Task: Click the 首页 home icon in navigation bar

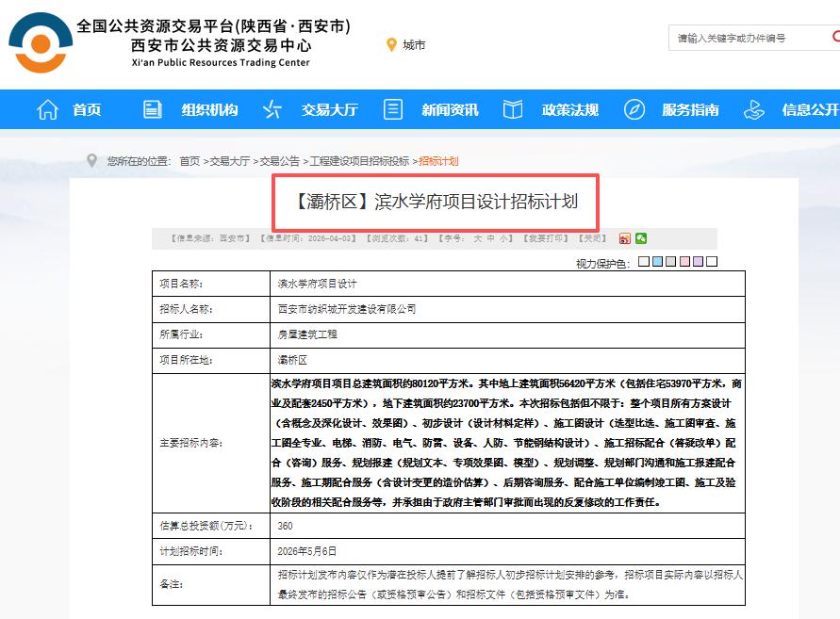Action: pyautogui.click(x=48, y=109)
